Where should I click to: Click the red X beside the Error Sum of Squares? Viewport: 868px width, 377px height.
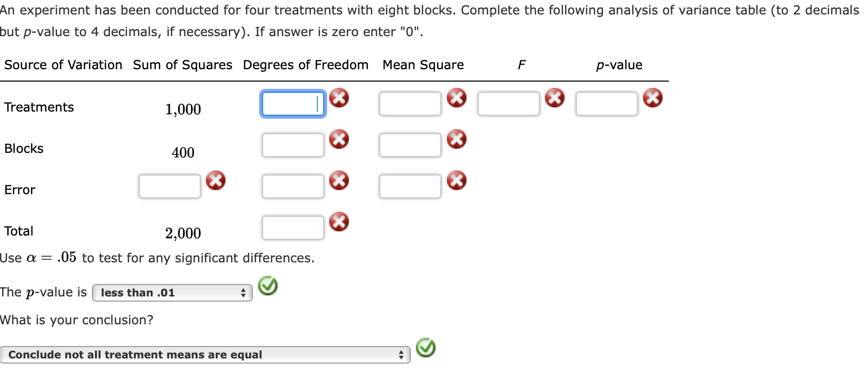coord(216,180)
